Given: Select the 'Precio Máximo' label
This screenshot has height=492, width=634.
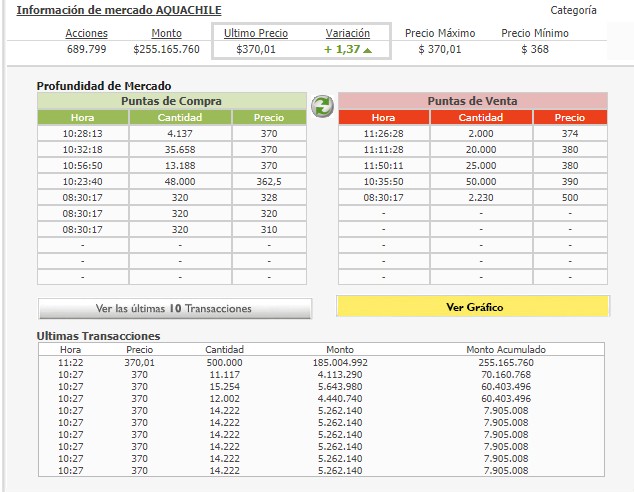Looking at the screenshot, I should (440, 33).
